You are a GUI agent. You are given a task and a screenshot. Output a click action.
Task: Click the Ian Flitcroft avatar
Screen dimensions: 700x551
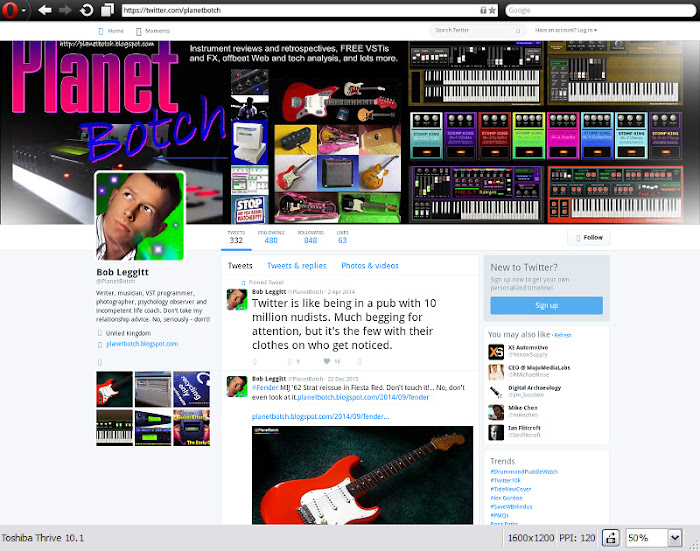tap(496, 432)
